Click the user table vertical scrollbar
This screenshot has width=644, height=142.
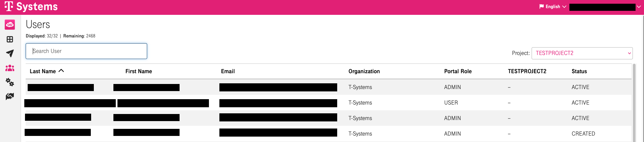click(x=634, y=101)
